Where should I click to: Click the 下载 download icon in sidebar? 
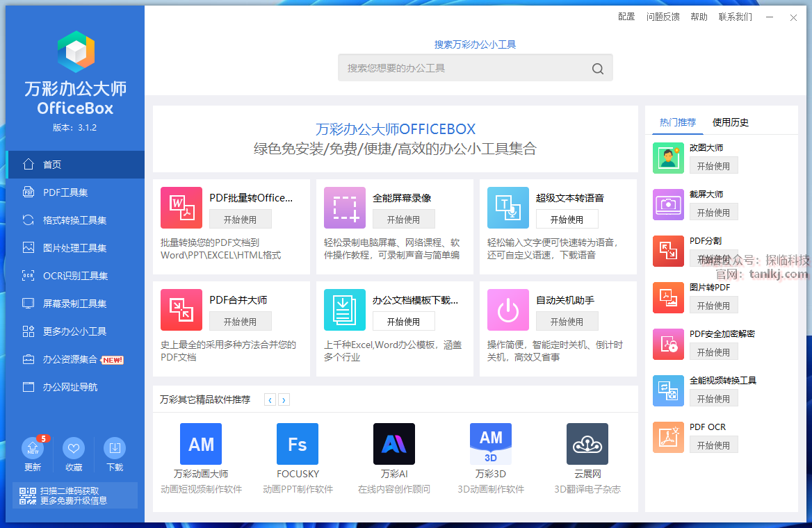[x=115, y=448]
